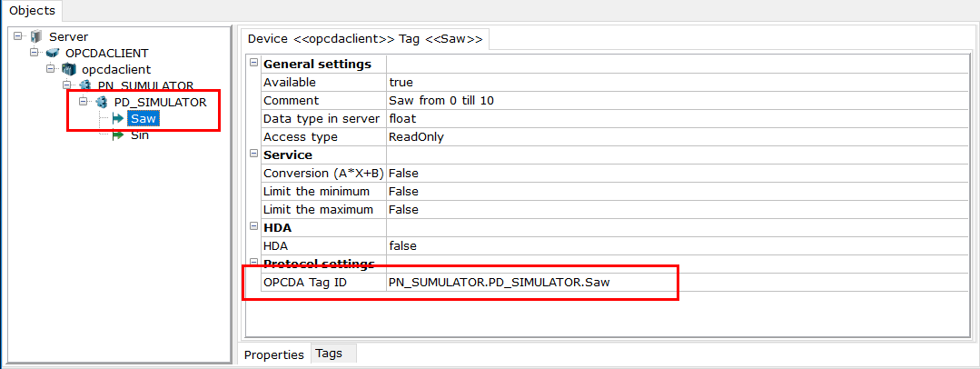Click the opcdaclient device icon
Screen dimensions: 980x369
68,69
